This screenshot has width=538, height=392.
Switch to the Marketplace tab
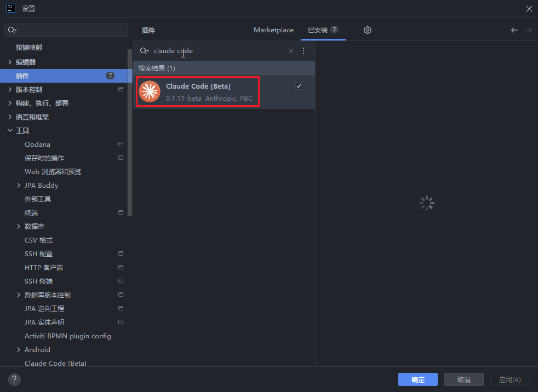click(273, 30)
